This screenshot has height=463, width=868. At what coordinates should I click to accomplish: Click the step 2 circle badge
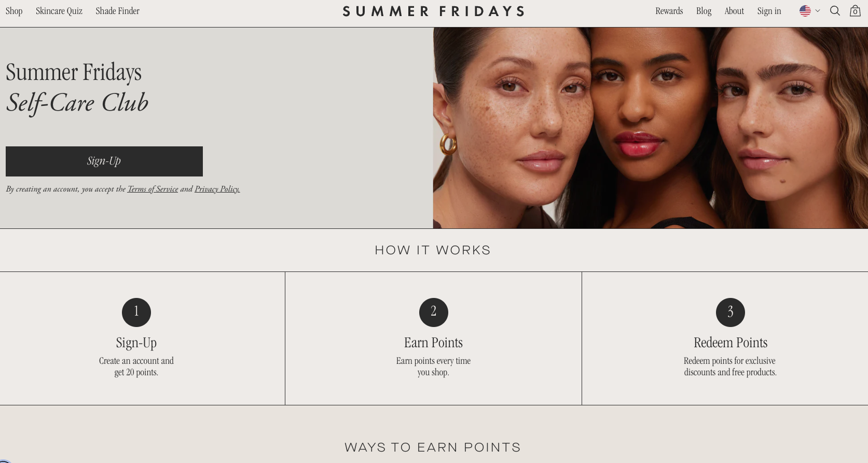coord(434,312)
